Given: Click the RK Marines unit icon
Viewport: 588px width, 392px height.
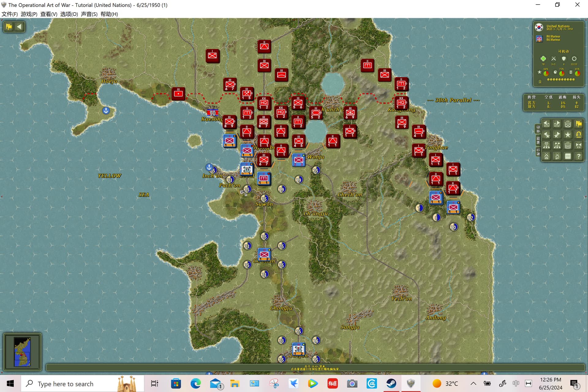Looking at the screenshot, I should click(539, 38).
